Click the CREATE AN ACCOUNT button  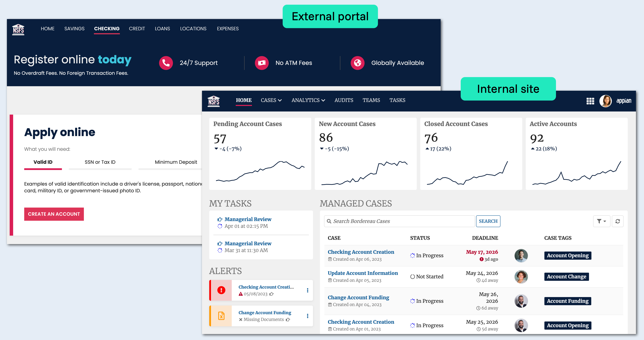tap(54, 214)
